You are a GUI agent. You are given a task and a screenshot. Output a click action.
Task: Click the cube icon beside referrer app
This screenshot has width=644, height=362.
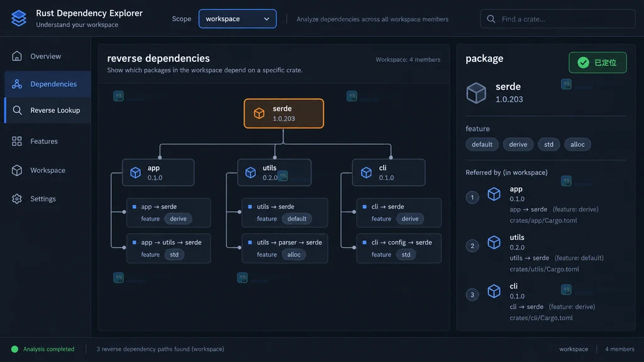494,194
